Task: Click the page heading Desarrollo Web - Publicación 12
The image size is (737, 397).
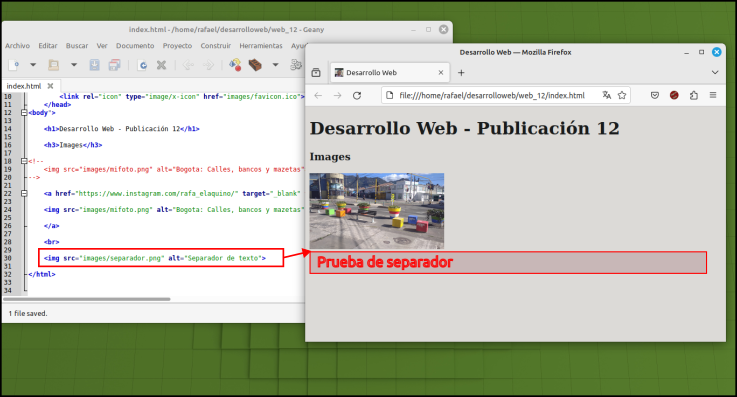Action: (464, 128)
